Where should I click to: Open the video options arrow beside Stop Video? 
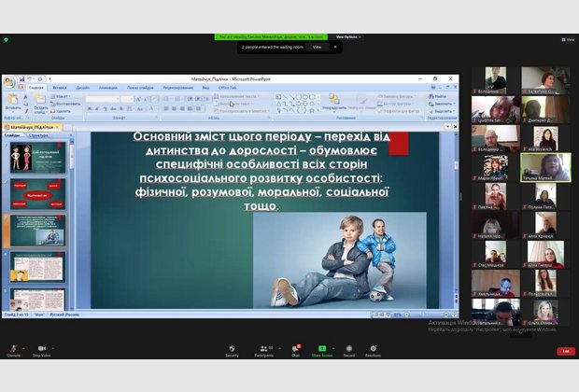pyautogui.click(x=54, y=347)
